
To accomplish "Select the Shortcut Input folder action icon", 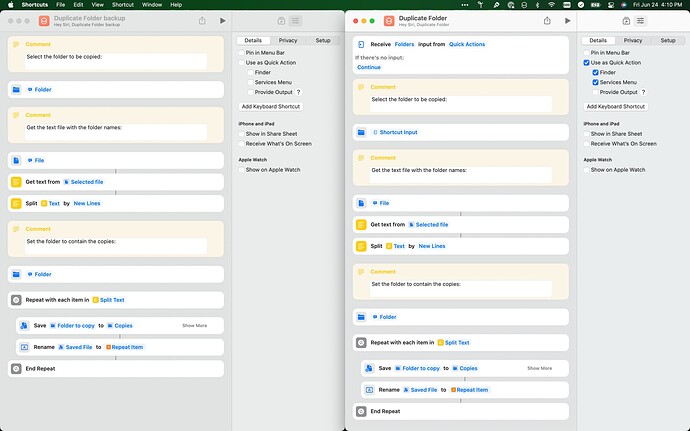I will coord(361,132).
